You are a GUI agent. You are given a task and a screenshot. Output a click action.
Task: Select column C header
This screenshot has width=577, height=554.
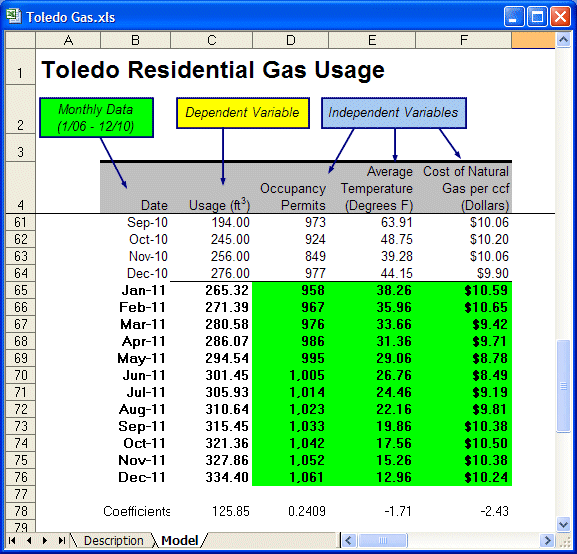pos(212,40)
